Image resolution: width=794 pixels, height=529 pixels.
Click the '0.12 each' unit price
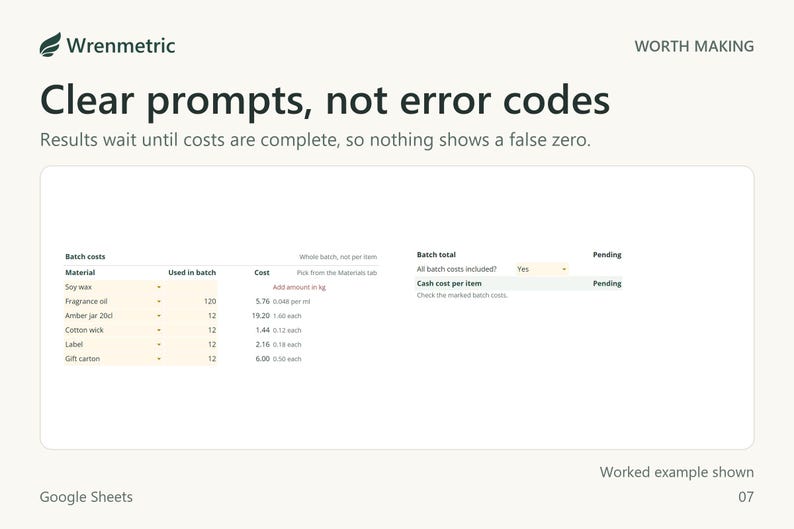[x=287, y=330]
